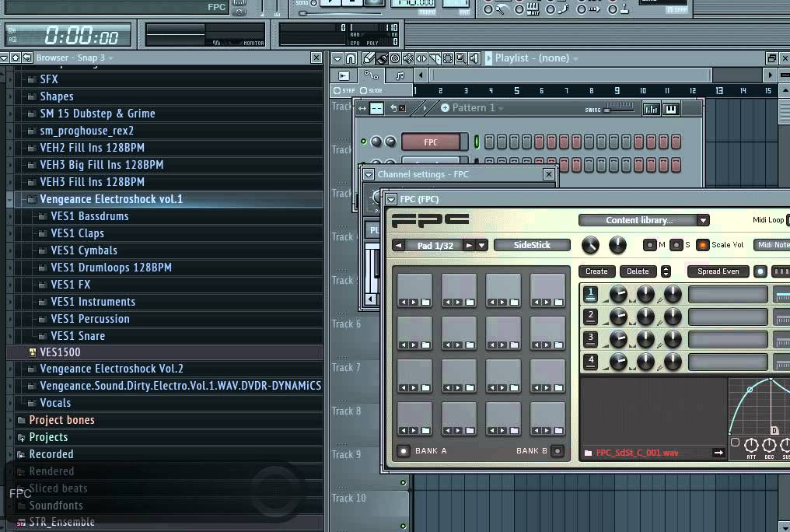Open the Playlist options menu arrow
This screenshot has width=790, height=532.
coord(337,58)
